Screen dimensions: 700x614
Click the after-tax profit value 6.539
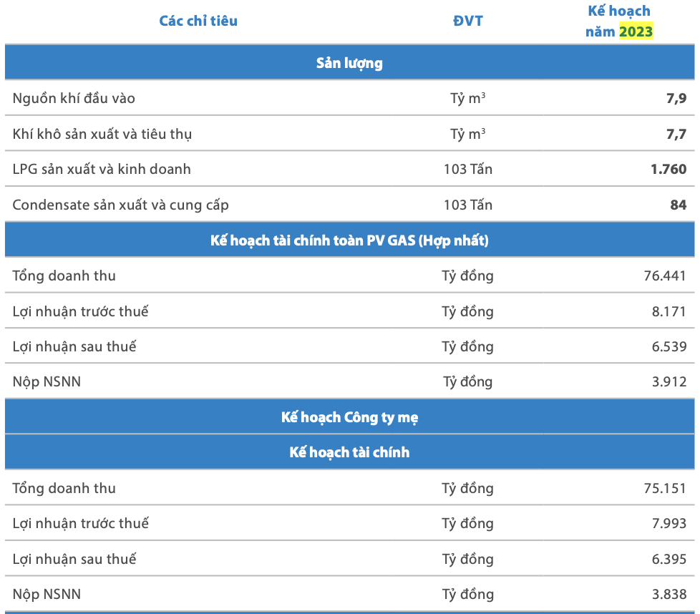coord(669,346)
